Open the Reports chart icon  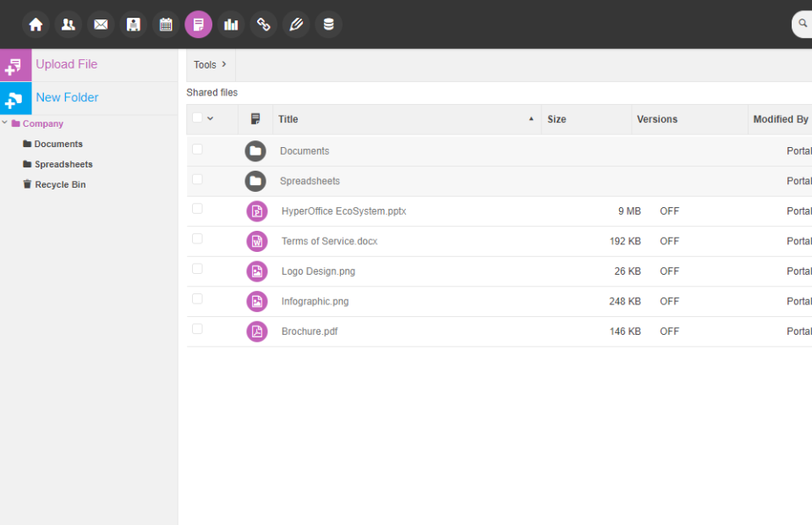point(231,24)
